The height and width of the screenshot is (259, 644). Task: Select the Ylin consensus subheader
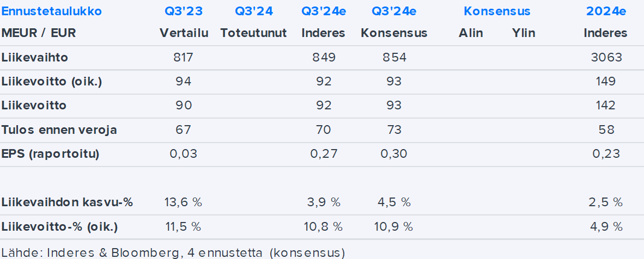pyautogui.click(x=524, y=33)
